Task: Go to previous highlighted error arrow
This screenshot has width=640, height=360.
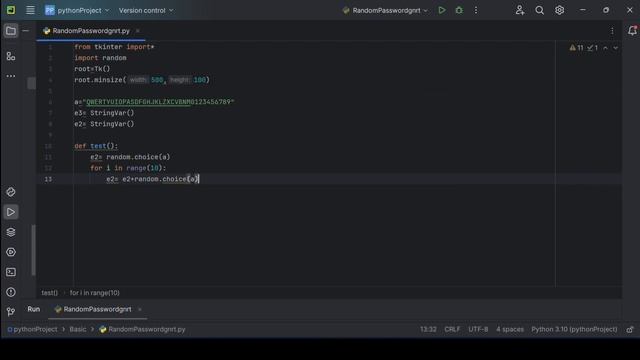Action: pyautogui.click(x=605, y=48)
